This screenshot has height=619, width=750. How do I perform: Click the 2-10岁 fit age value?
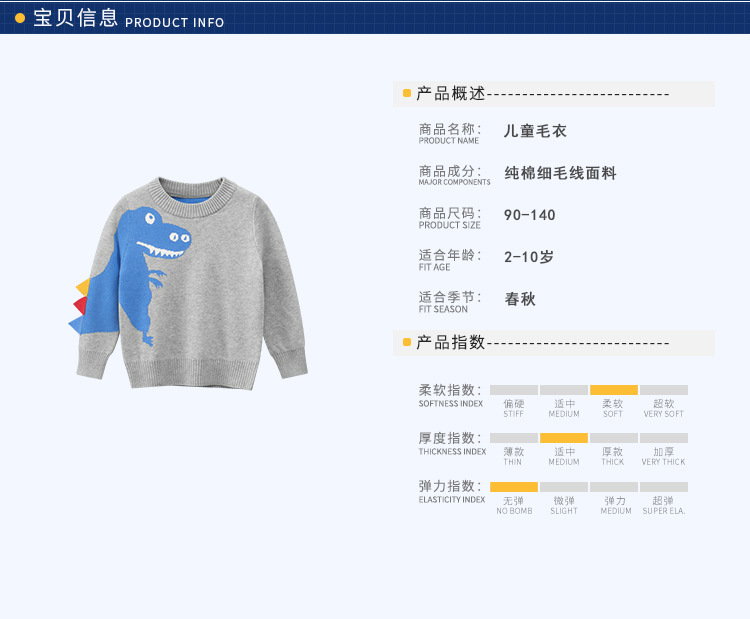[x=529, y=257]
